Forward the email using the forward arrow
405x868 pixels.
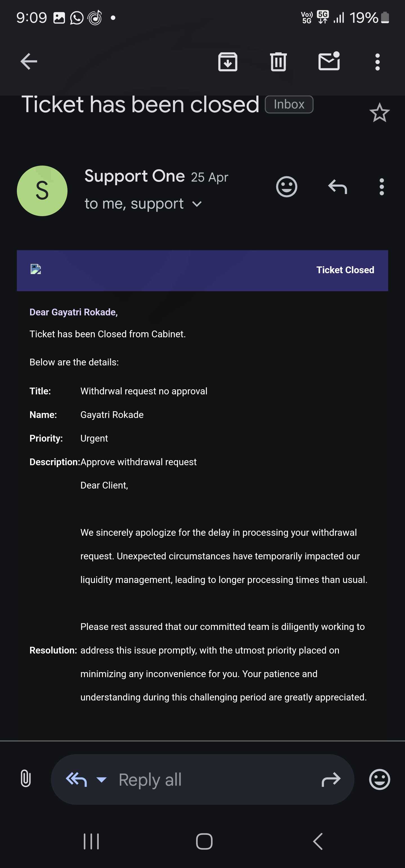coord(331,779)
